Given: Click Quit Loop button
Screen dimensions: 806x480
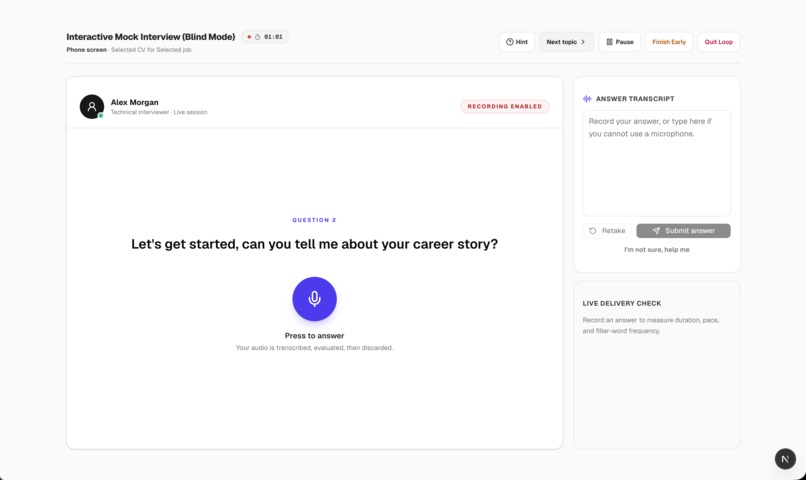Looking at the screenshot, I should click(x=718, y=42).
